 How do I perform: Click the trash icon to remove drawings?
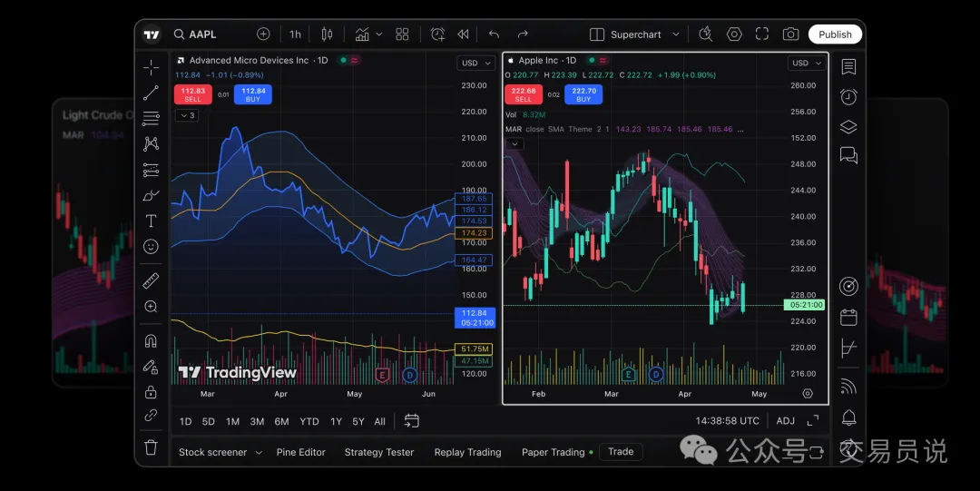[151, 447]
